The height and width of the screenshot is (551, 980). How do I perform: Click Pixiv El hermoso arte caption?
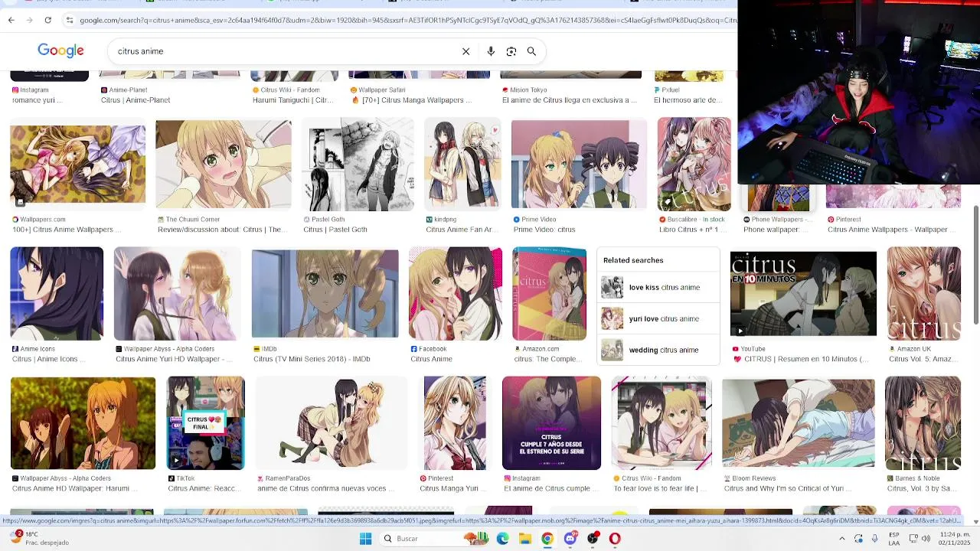(x=688, y=100)
